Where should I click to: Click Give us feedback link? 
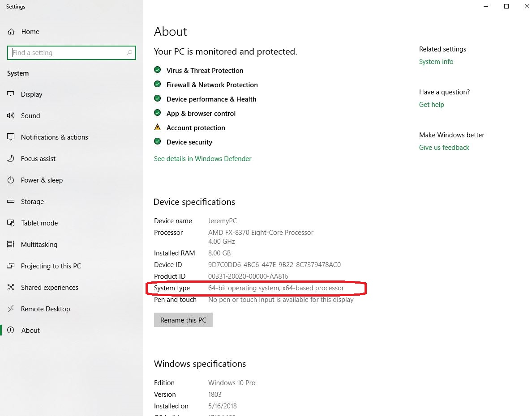pyautogui.click(x=444, y=148)
